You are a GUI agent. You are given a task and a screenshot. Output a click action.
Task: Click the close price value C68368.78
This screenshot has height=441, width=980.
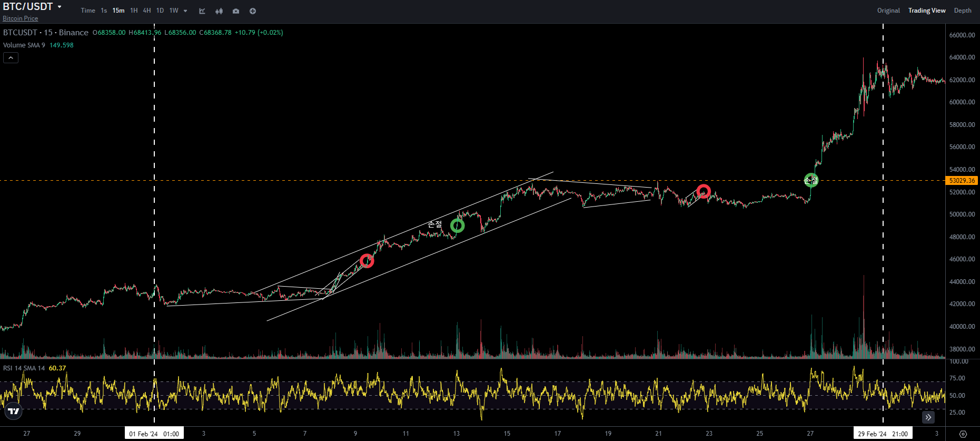215,33
